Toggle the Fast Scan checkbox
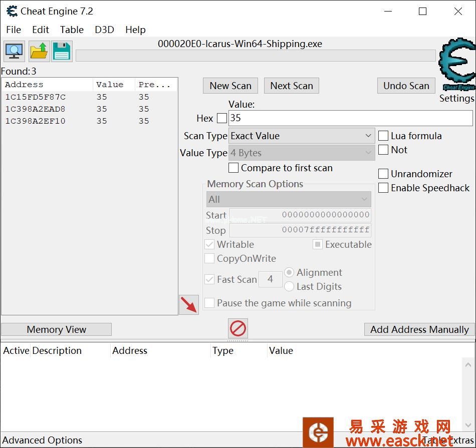Screen dimensions: 476x448 tap(209, 279)
